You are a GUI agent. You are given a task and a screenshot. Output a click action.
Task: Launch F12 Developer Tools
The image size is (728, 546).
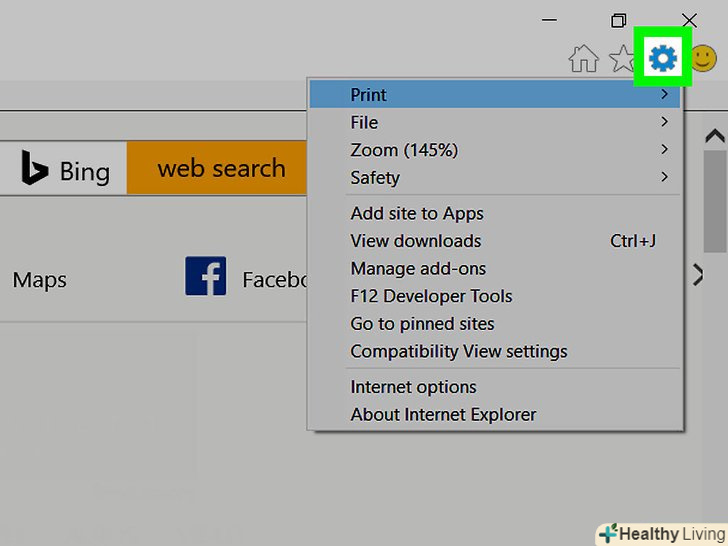431,297
